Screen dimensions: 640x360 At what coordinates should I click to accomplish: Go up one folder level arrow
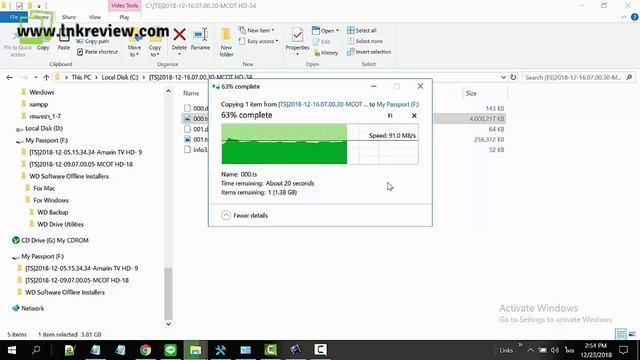coord(46,77)
